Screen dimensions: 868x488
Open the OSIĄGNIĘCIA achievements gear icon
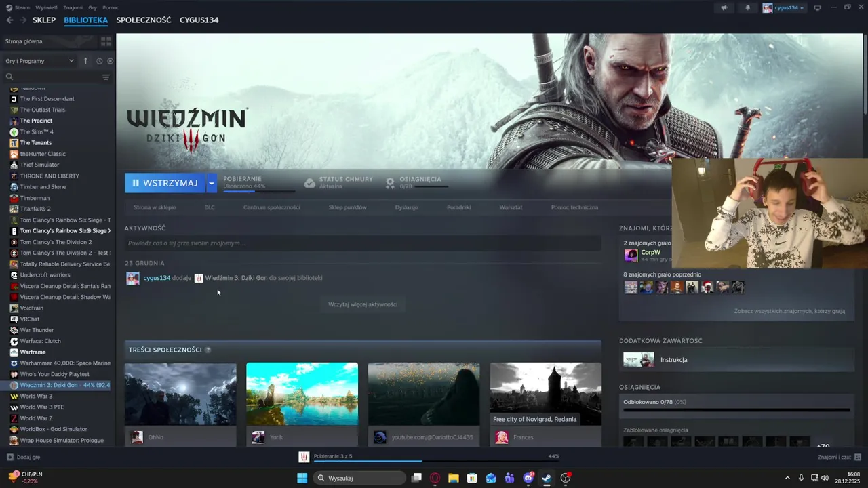[x=390, y=183]
